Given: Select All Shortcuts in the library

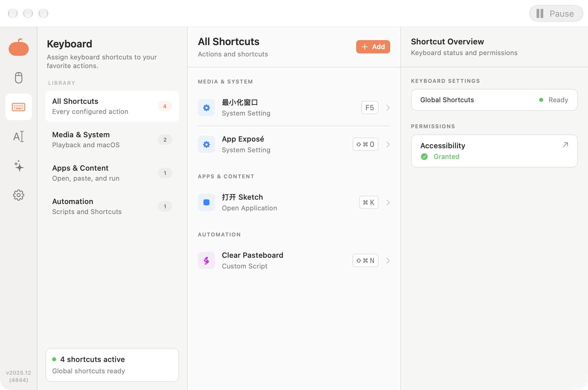Looking at the screenshot, I should click(x=112, y=106).
